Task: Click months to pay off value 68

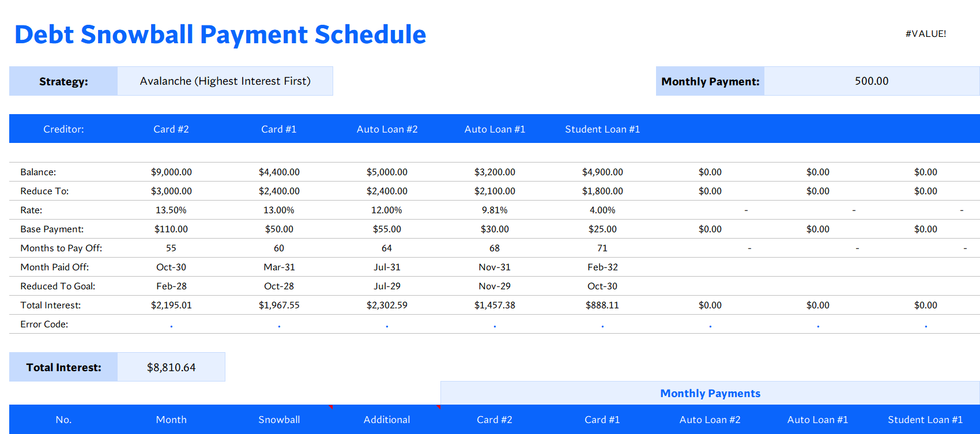Action: click(495, 248)
